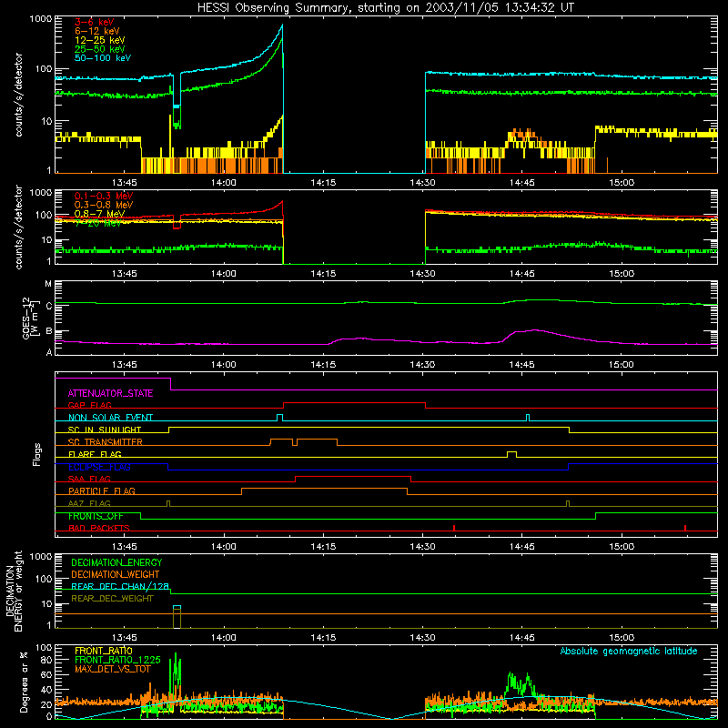Click the SC_TRANSMITTER flag label
This screenshot has height=728, width=728.
tap(105, 442)
